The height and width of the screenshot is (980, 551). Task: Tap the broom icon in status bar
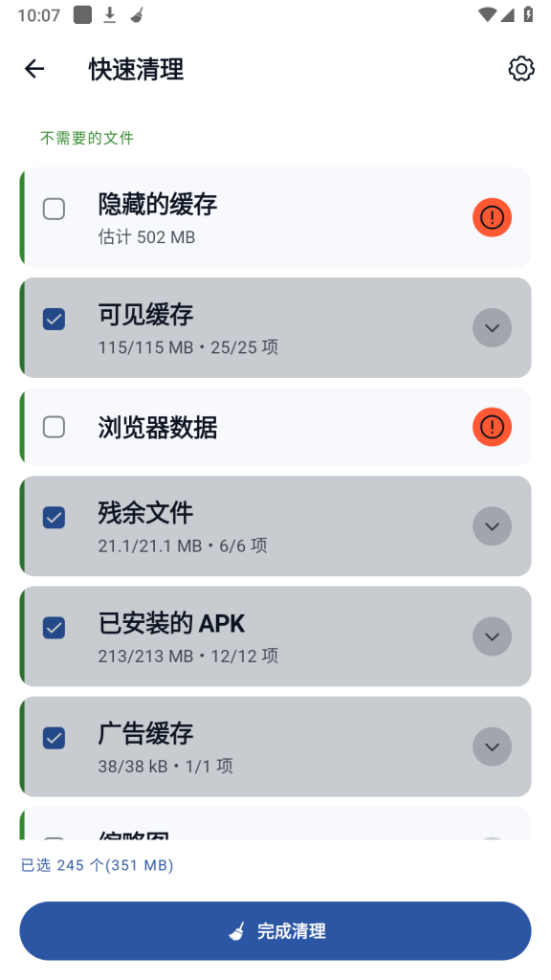(138, 15)
